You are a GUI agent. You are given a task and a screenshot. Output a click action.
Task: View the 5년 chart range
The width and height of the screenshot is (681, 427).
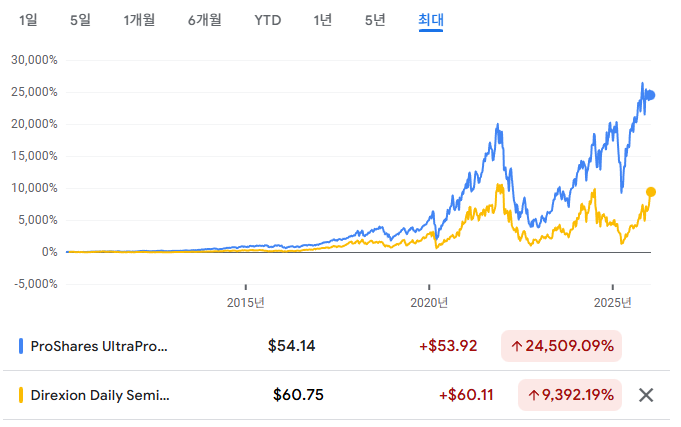point(375,20)
